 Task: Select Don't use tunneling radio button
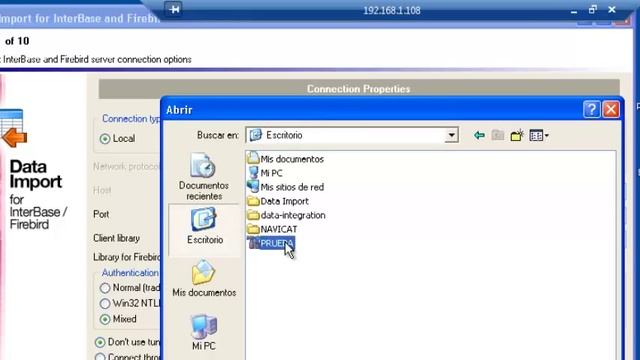pyautogui.click(x=100, y=342)
